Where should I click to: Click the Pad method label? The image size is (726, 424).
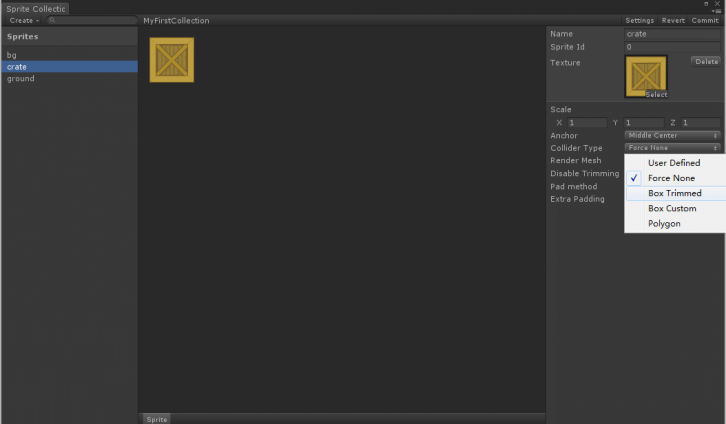tap(573, 187)
